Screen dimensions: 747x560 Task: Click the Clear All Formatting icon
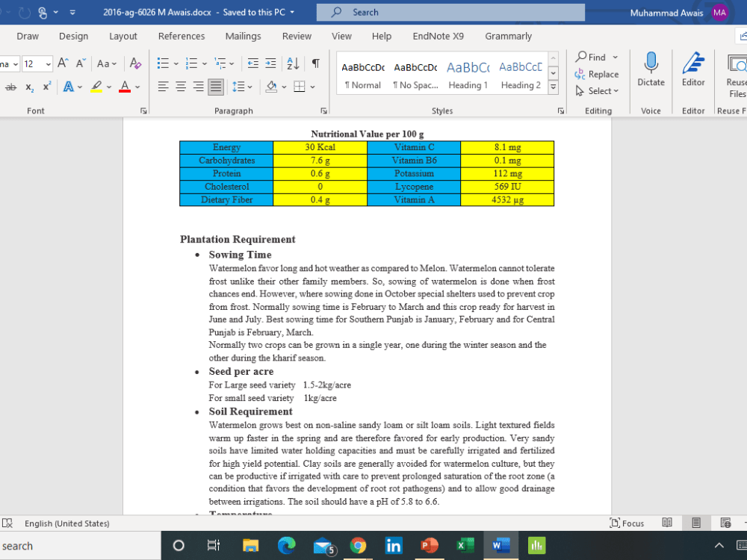click(x=135, y=63)
